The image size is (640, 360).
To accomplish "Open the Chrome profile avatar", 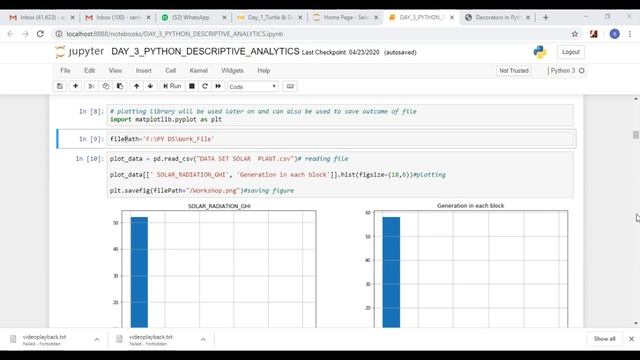I will pyautogui.click(x=615, y=34).
